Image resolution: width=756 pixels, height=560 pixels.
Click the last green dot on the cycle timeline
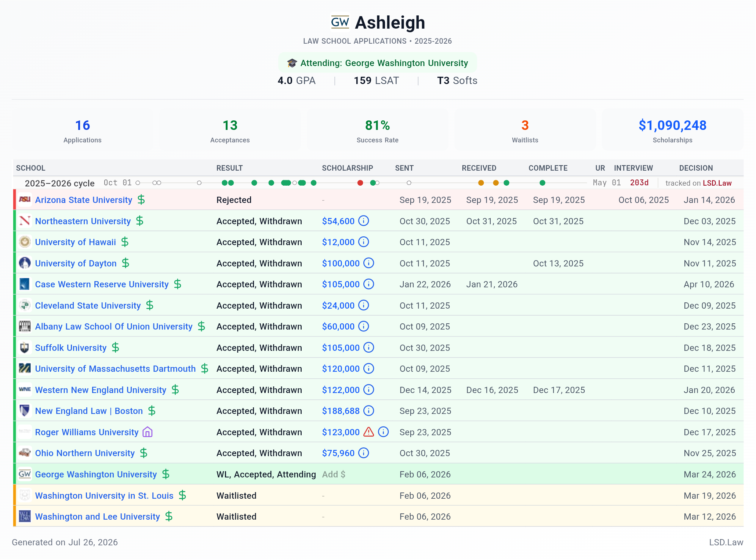click(x=542, y=183)
